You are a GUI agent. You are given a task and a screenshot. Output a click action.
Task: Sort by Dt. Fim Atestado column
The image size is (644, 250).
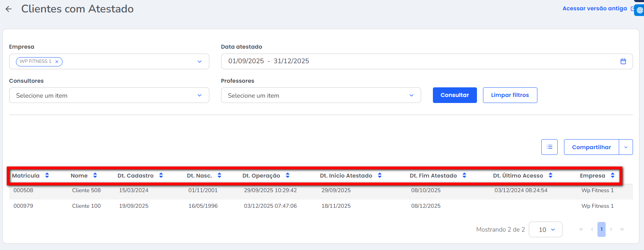(x=464, y=175)
